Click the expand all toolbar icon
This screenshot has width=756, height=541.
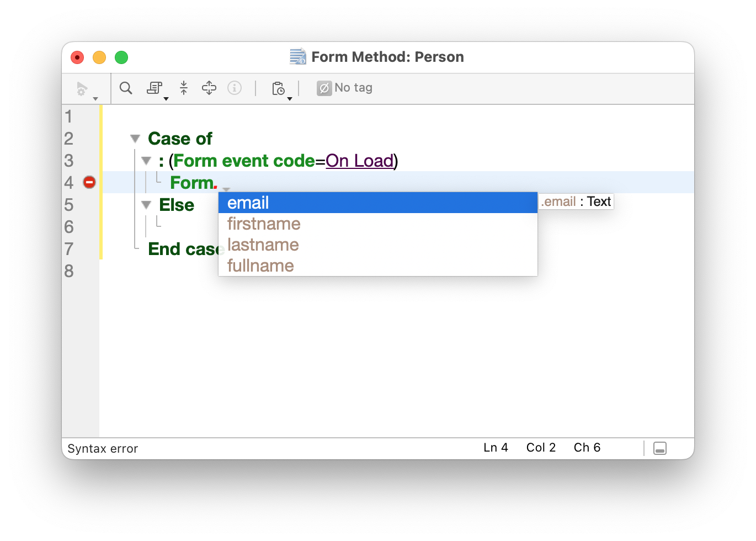click(209, 88)
